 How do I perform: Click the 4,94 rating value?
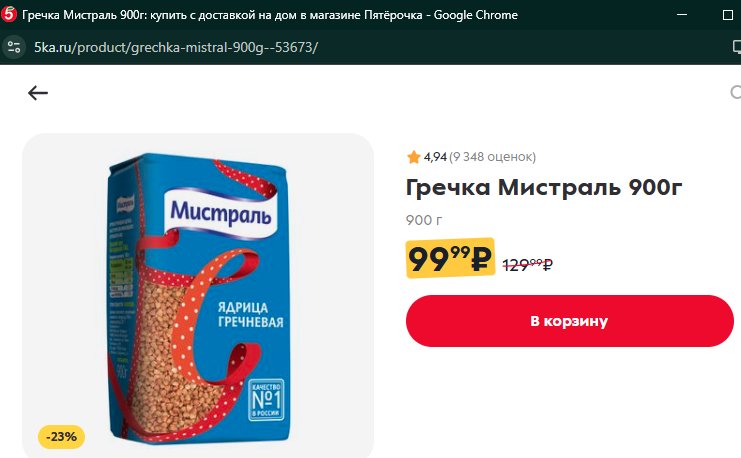[x=435, y=157]
